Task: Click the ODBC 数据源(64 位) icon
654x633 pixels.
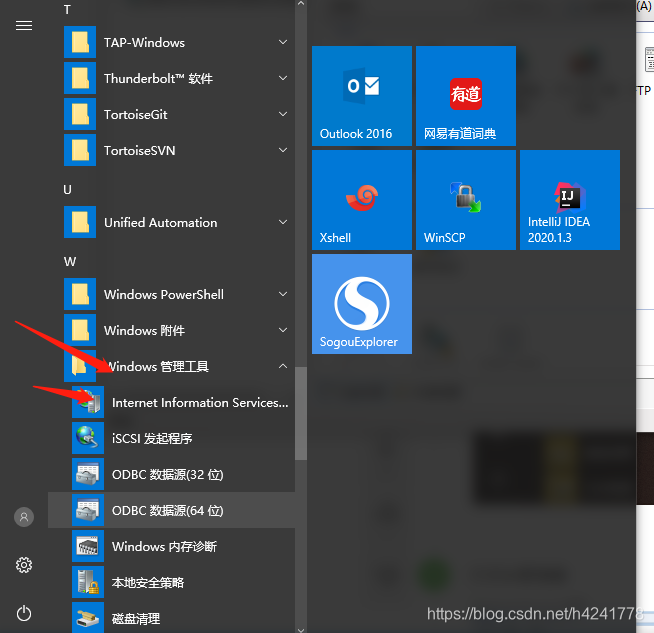Action: pyautogui.click(x=88, y=510)
